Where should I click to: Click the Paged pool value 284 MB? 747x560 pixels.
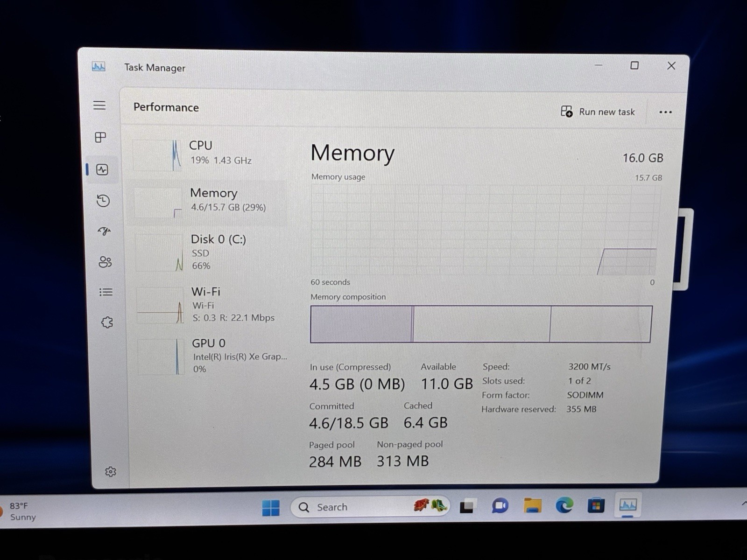[x=335, y=462]
